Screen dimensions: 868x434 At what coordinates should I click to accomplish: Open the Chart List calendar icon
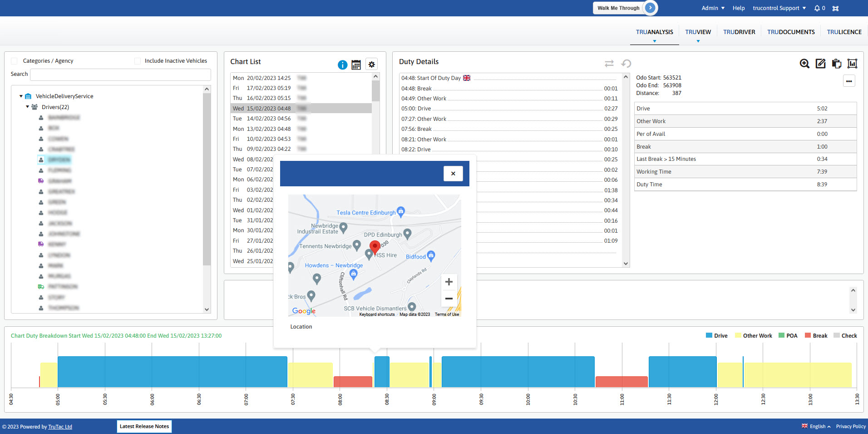[x=356, y=65]
